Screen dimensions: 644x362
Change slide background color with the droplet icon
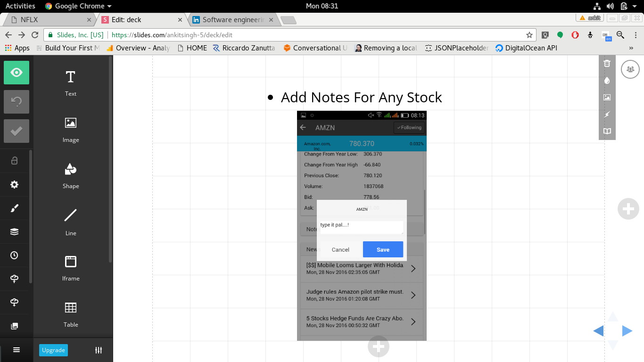607,80
